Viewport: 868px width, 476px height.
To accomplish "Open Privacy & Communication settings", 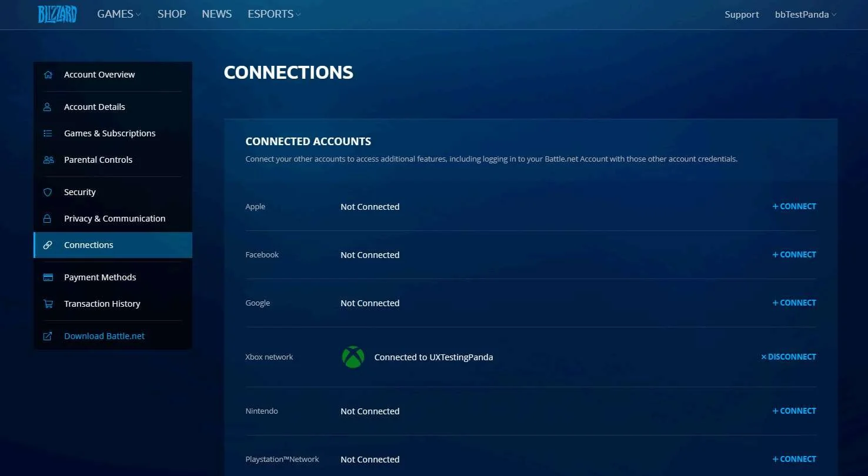I will 113,219.
